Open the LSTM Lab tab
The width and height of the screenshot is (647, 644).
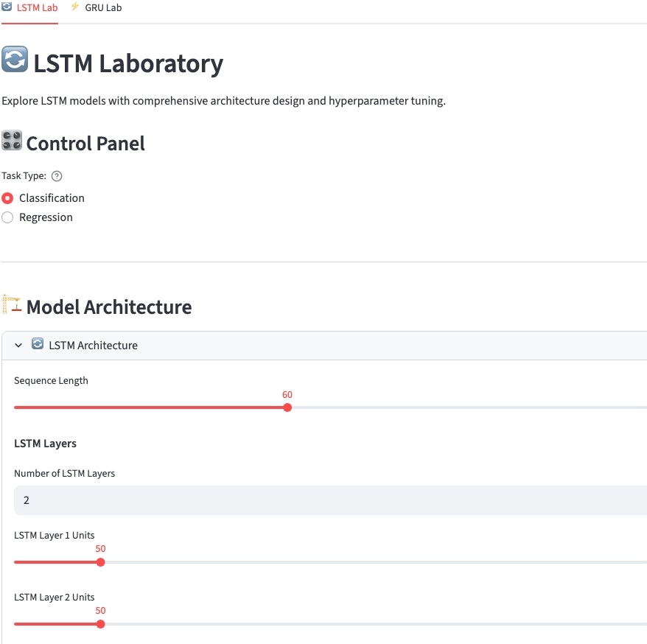tap(37, 7)
